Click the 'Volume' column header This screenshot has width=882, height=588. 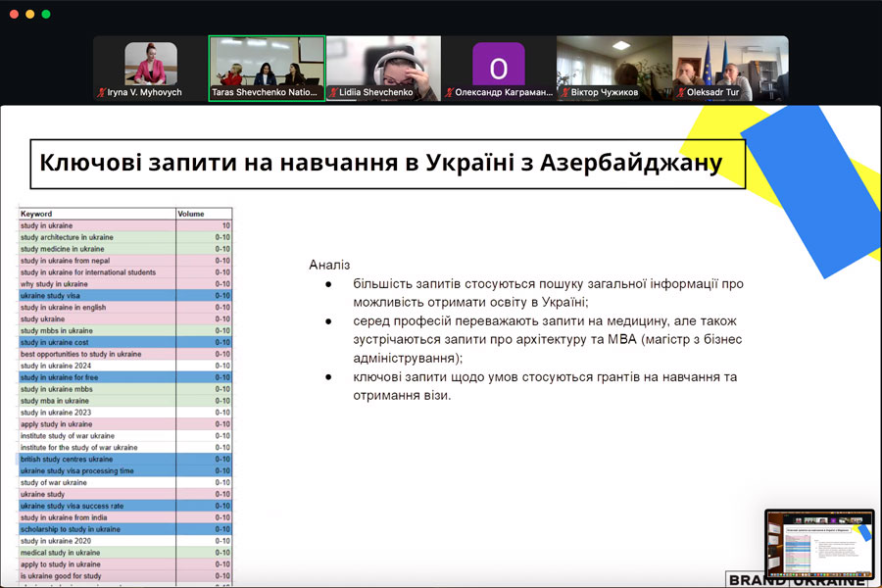click(204, 214)
